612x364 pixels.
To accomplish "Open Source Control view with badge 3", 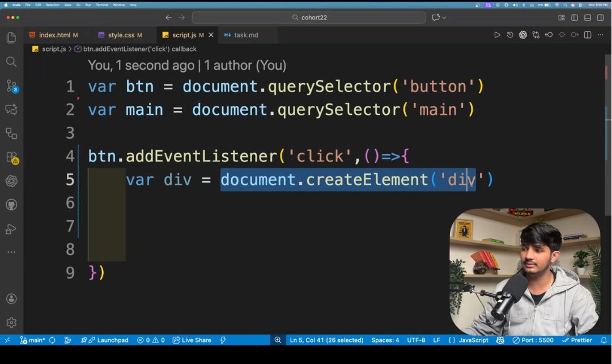I will 12,85.
